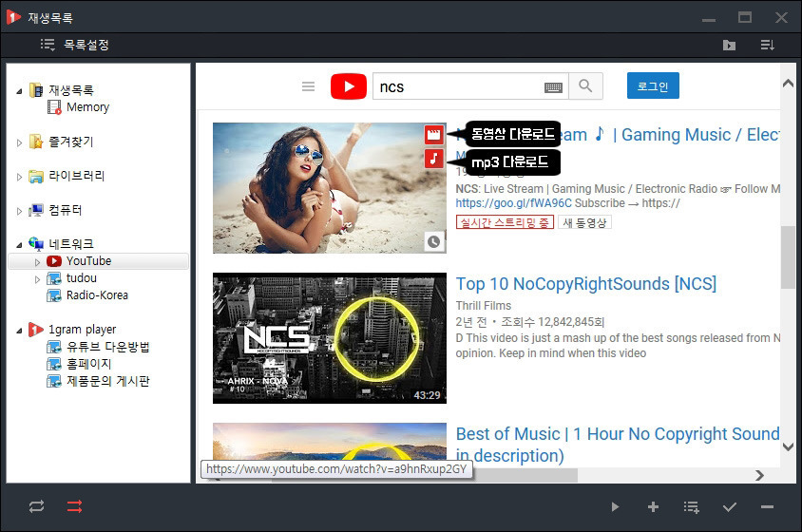Click the video download film icon on thumbnail
The width and height of the screenshot is (802, 532).
tap(433, 135)
